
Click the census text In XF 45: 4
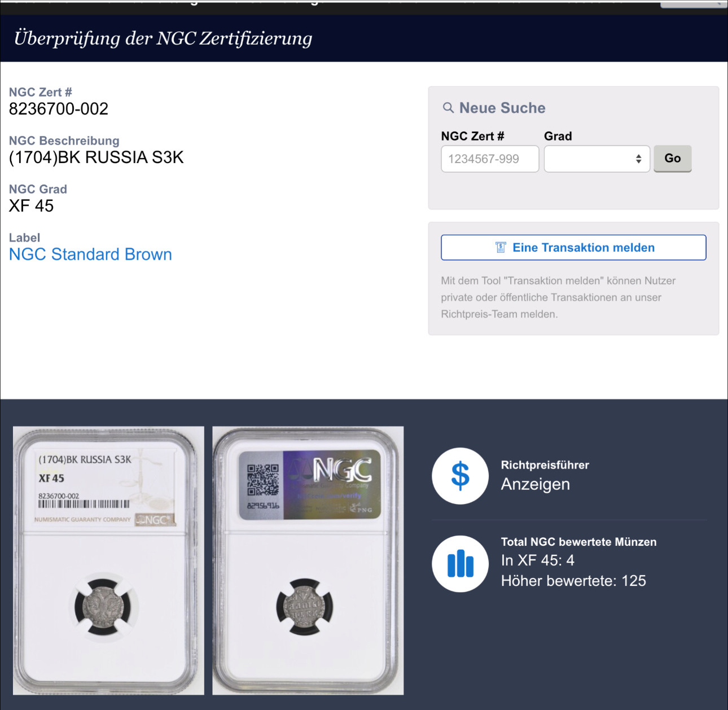[538, 560]
